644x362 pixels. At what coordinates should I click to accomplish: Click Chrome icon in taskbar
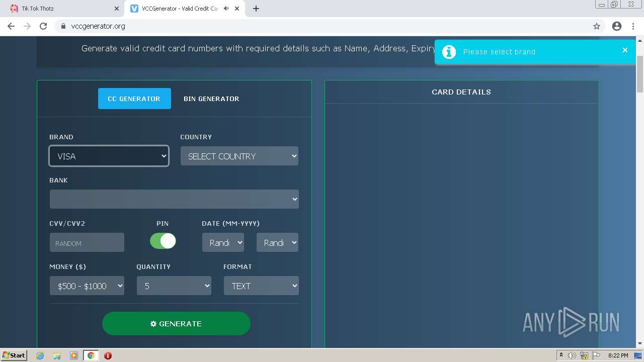point(91,355)
